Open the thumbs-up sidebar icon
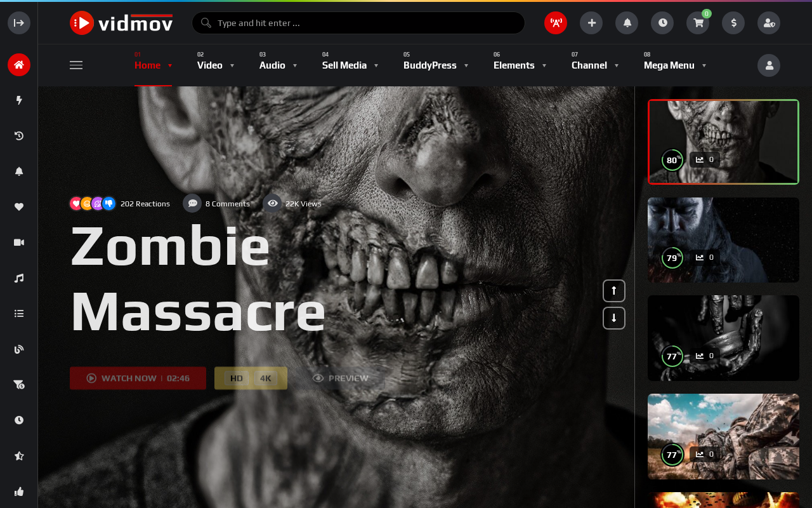The image size is (812, 508). [x=19, y=491]
